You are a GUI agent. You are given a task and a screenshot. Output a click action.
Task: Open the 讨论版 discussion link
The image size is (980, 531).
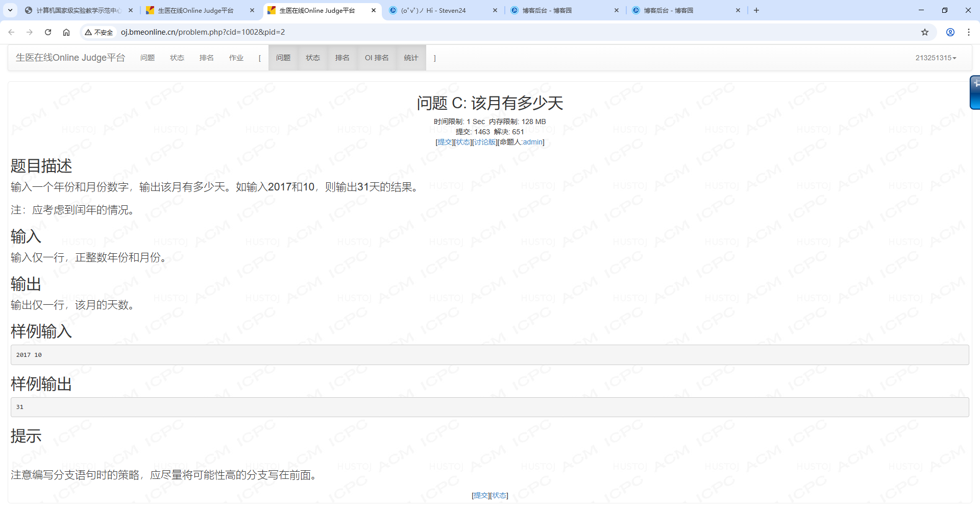coord(485,142)
